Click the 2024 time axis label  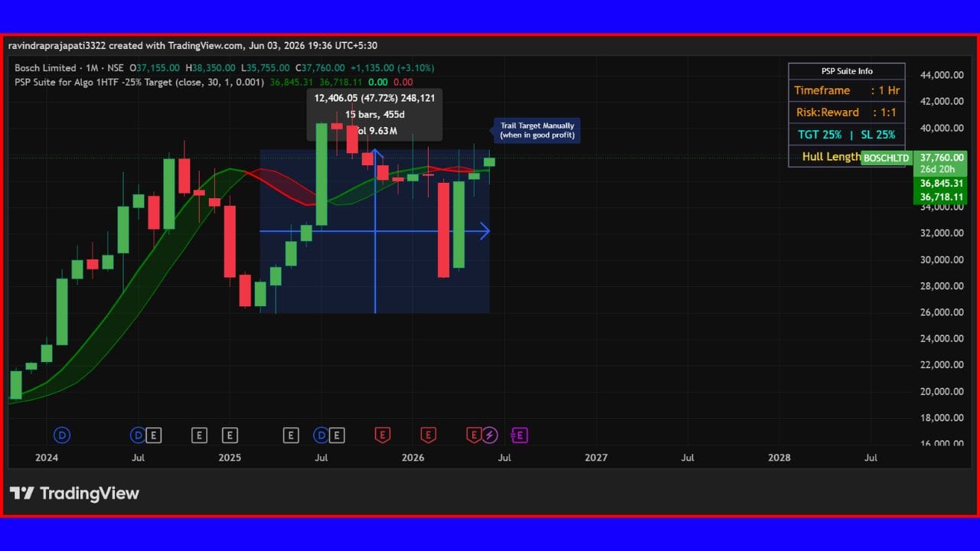[x=46, y=458]
